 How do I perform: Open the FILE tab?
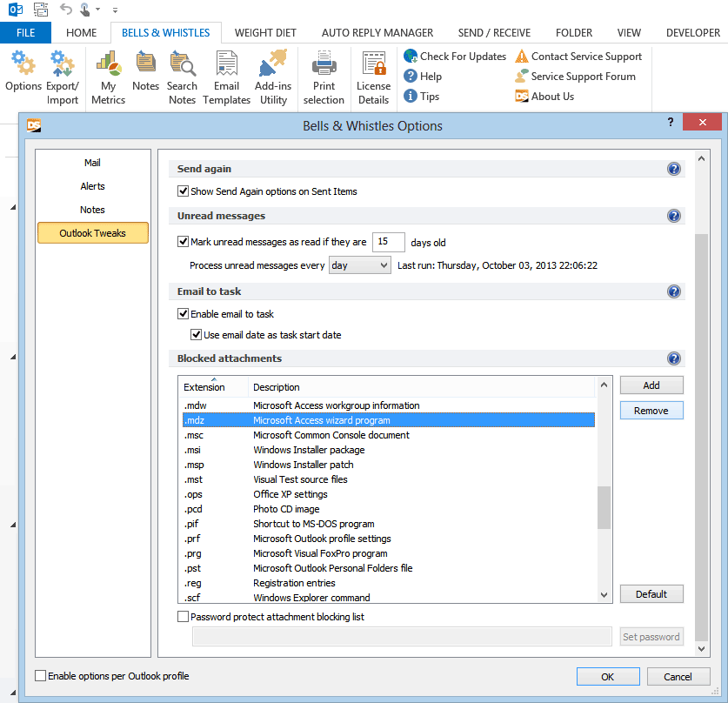[25, 32]
